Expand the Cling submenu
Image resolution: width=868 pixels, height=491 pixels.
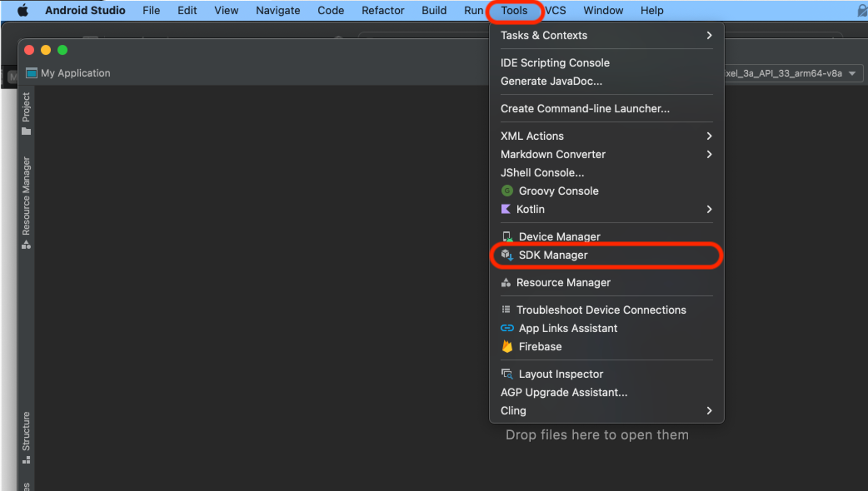point(607,411)
